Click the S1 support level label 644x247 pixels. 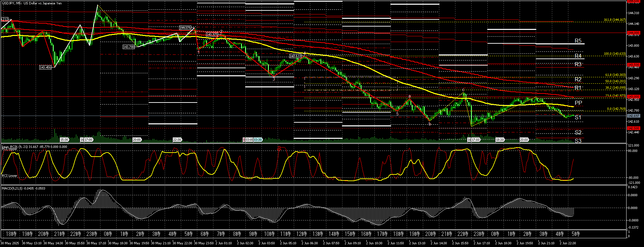click(578, 118)
